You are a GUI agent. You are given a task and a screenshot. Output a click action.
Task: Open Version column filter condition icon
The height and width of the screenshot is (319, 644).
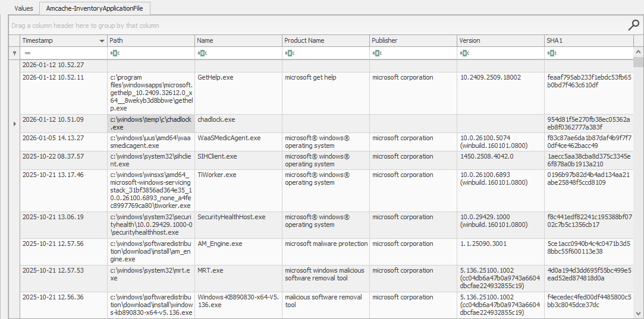coord(464,53)
